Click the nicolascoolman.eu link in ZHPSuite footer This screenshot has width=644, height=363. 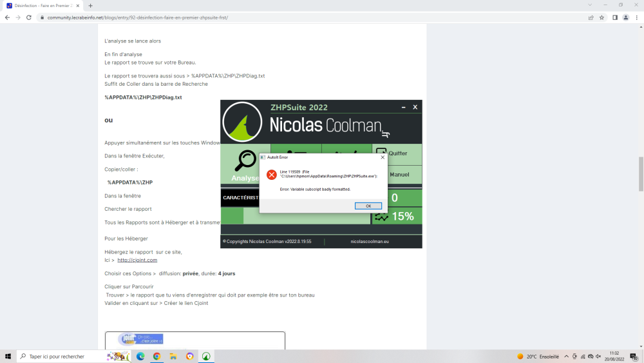click(x=370, y=241)
